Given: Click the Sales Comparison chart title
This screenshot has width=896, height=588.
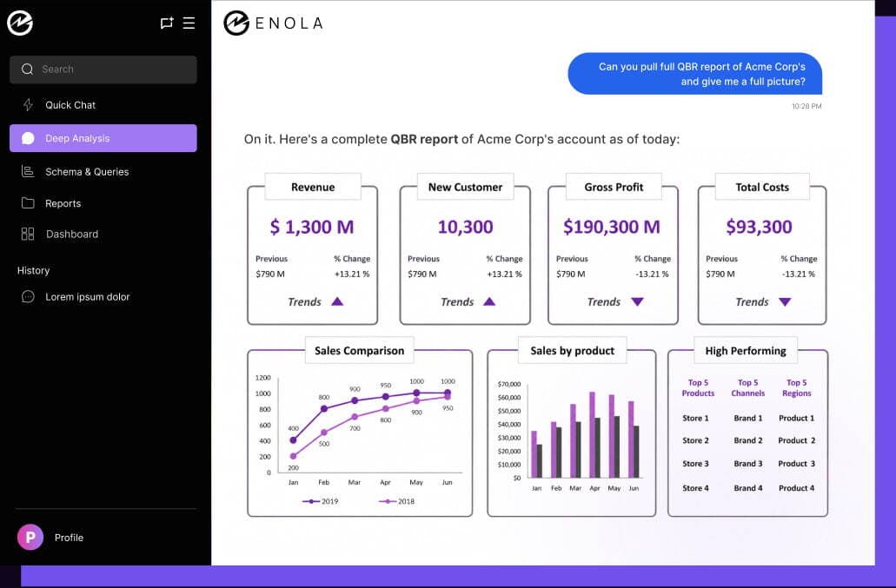Looking at the screenshot, I should tap(360, 351).
